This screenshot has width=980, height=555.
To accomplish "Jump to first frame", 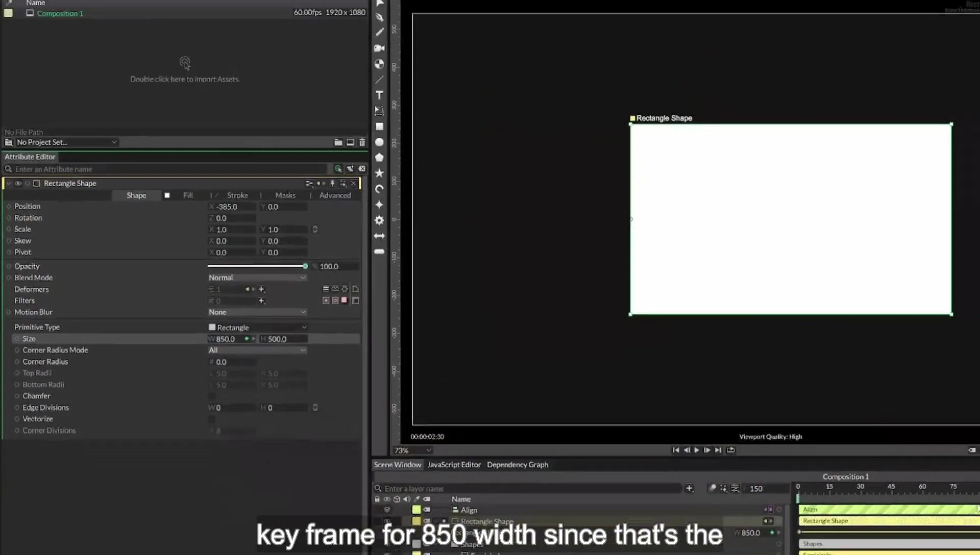I will [x=676, y=450].
